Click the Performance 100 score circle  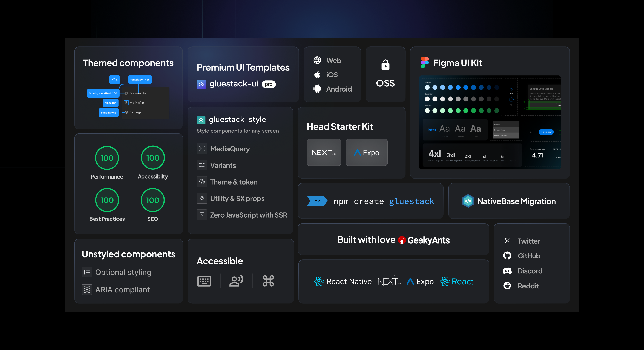(107, 158)
